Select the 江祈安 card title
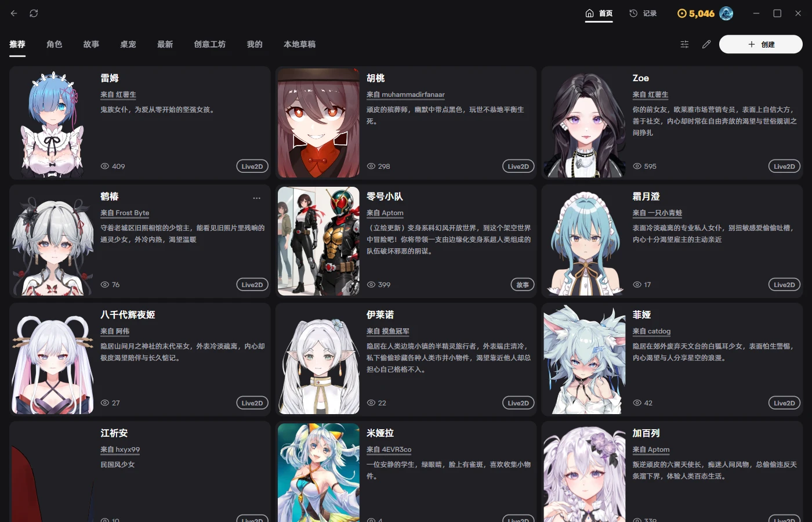Viewport: 812px width, 522px height. click(114, 433)
